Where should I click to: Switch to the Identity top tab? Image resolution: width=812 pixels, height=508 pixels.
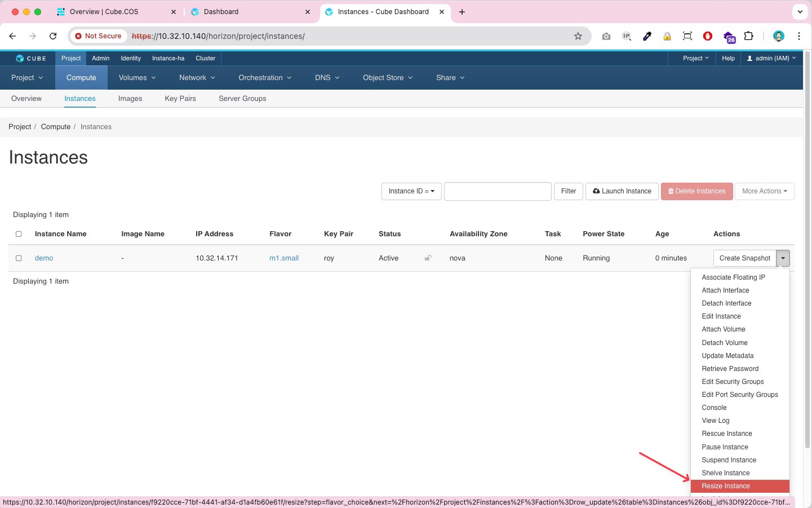coord(131,58)
